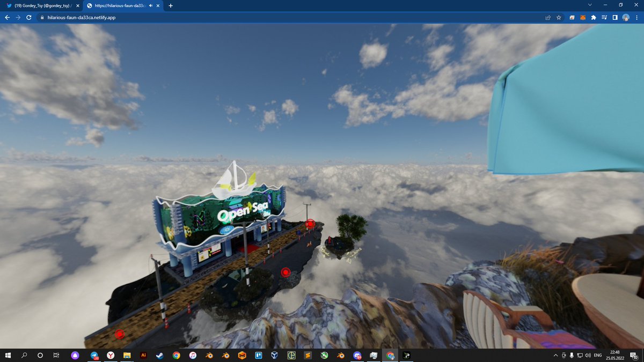The height and width of the screenshot is (362, 644).
Task: Open the media controls button
Action: coord(604,17)
